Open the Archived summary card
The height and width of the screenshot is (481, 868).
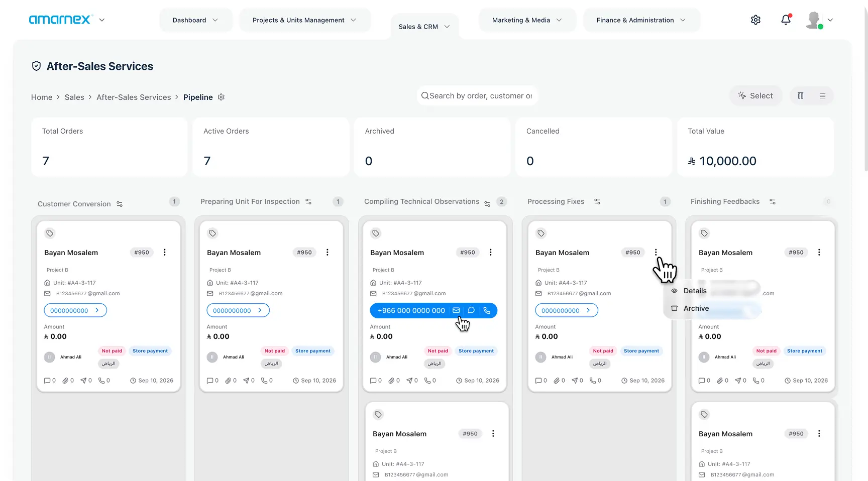(432, 147)
